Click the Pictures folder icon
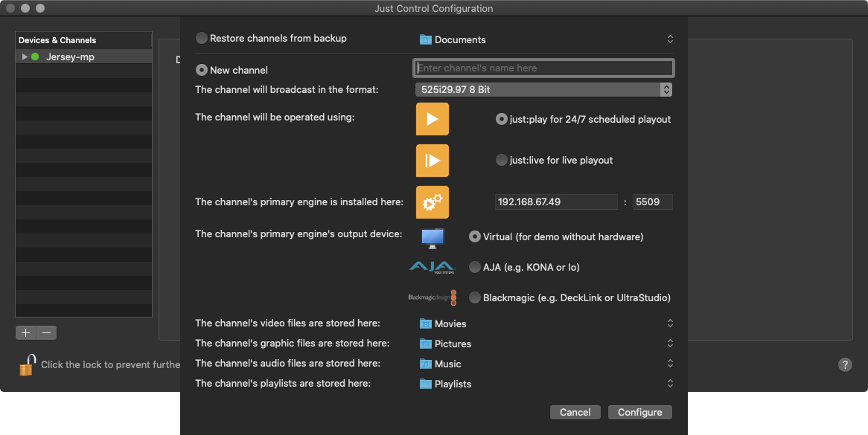Image resolution: width=868 pixels, height=435 pixels. (x=425, y=344)
